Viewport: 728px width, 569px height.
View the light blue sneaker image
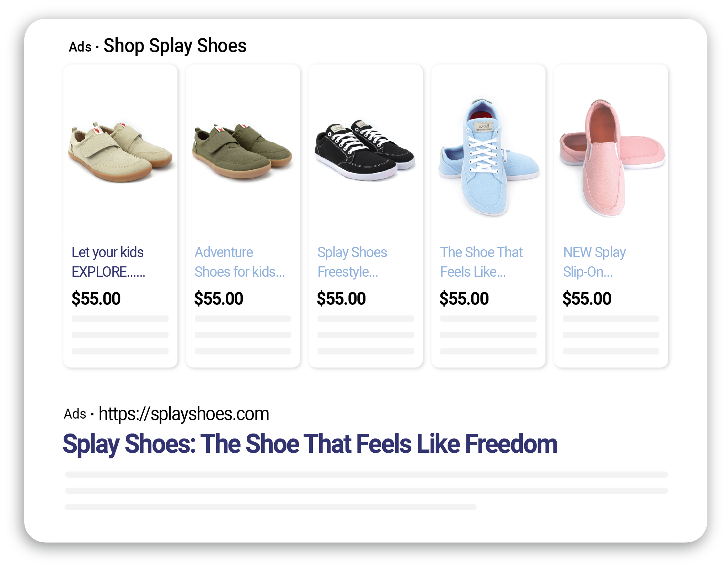488,156
